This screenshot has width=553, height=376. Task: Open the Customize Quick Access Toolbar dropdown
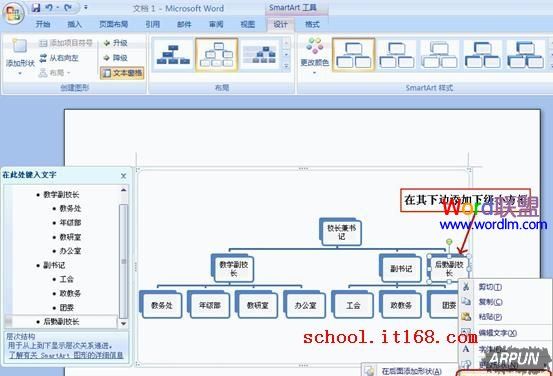coord(85,8)
